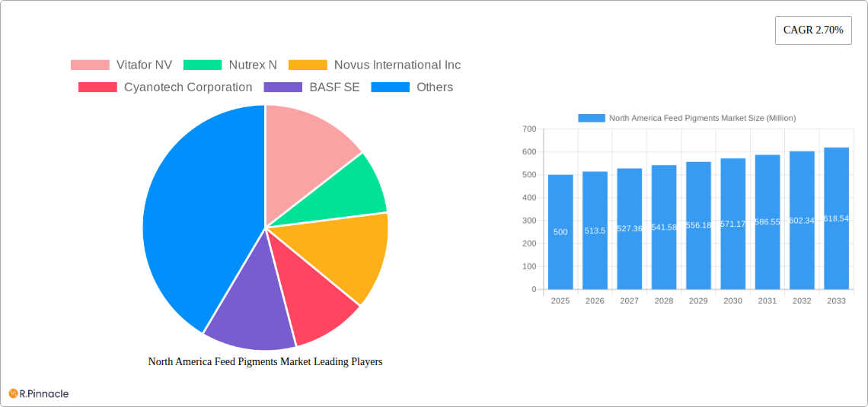868x407 pixels.
Task: Click the 2033 bar labeled 618.54
Action: click(837, 218)
